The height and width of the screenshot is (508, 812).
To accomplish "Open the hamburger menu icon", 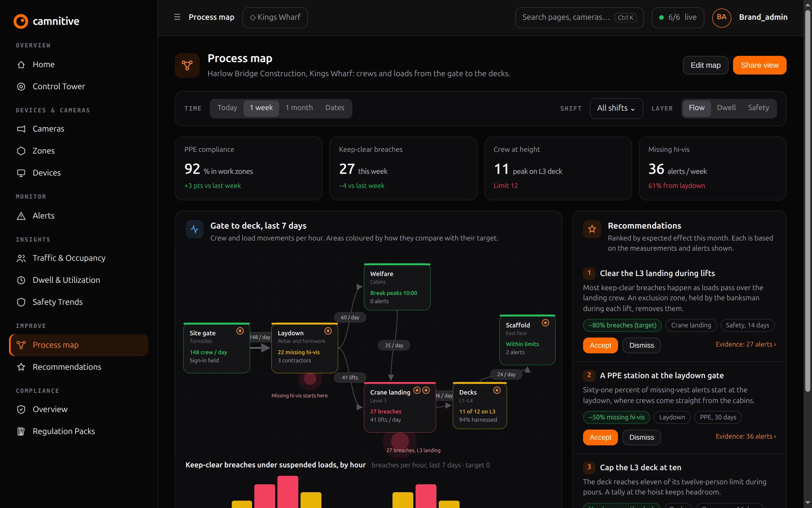I will [177, 17].
